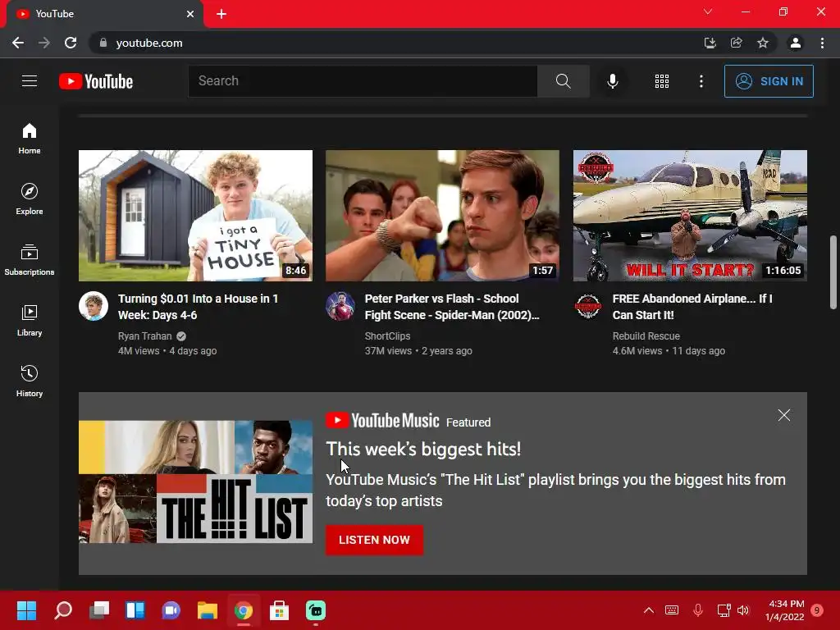Click the Chrome icon on the taskbar
The width and height of the screenshot is (840, 630).
(x=243, y=610)
